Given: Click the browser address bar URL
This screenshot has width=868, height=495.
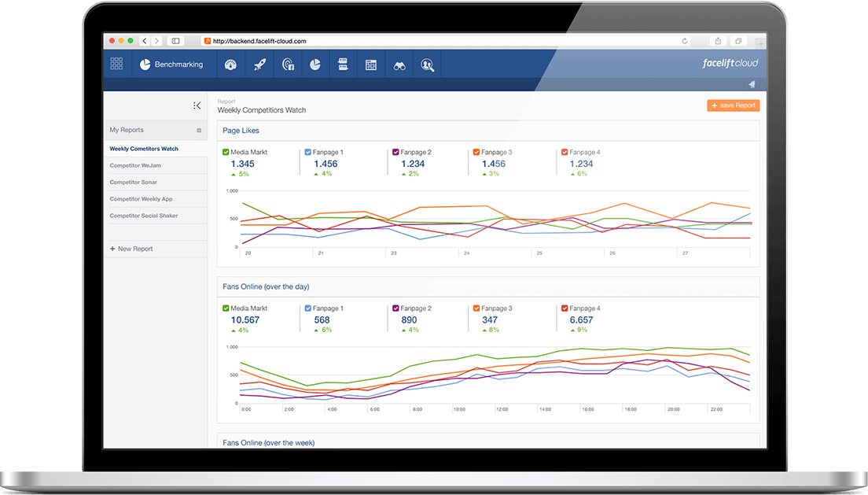Looking at the screenshot, I should pos(259,41).
